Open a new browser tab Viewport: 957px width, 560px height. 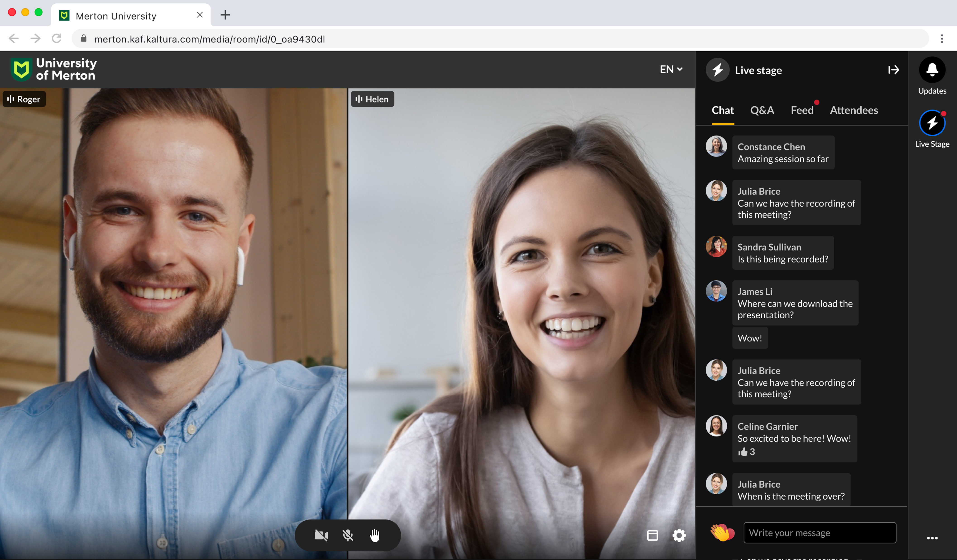tap(225, 15)
